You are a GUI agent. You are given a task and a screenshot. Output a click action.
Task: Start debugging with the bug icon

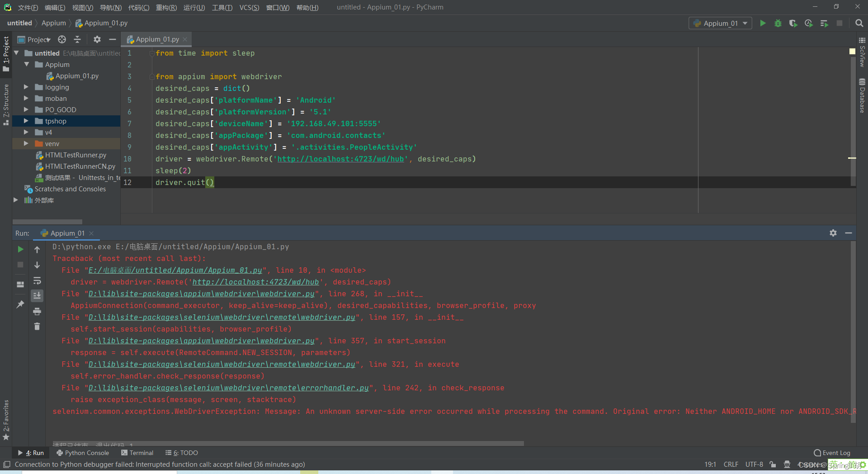click(778, 23)
